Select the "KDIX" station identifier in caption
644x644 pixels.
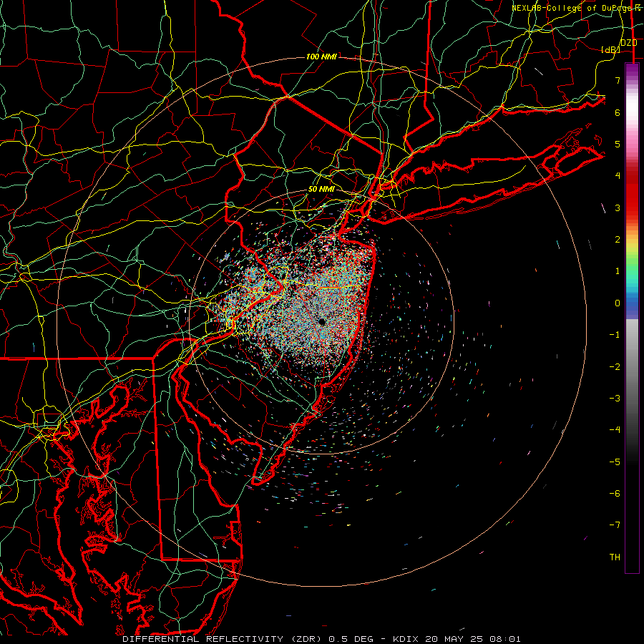(x=406, y=639)
